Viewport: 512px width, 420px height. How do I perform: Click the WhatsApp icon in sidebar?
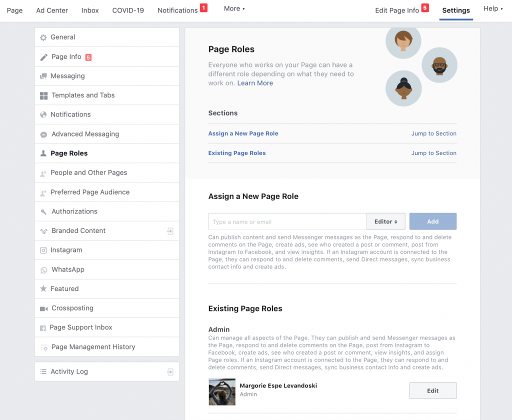[x=44, y=269]
